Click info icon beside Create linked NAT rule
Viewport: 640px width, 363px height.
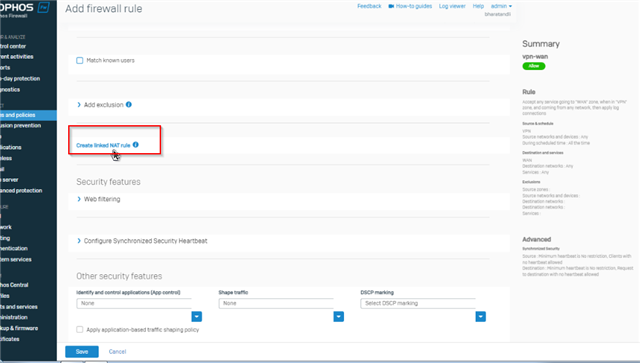point(136,145)
